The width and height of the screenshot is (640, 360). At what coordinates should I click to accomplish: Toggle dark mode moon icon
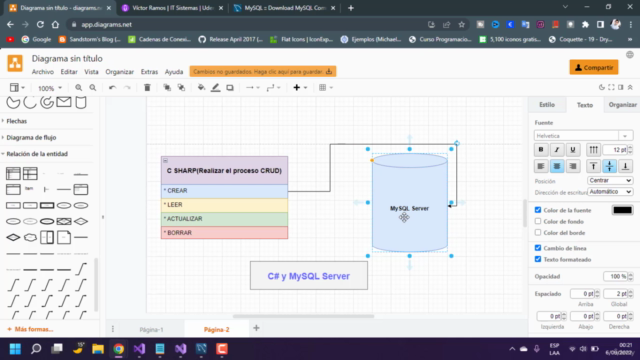(x=602, y=87)
